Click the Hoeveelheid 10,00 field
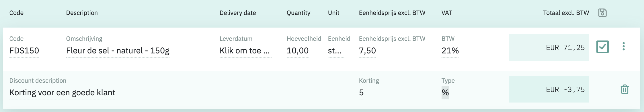This screenshot has width=644, height=112. (298, 51)
